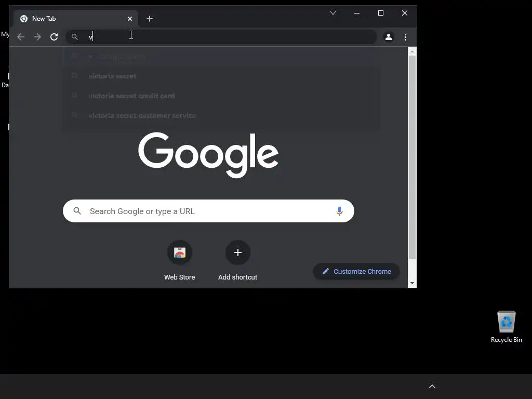Choose 'victoria secret credit card' suggestion
The height and width of the screenshot is (399, 532).
[222, 96]
